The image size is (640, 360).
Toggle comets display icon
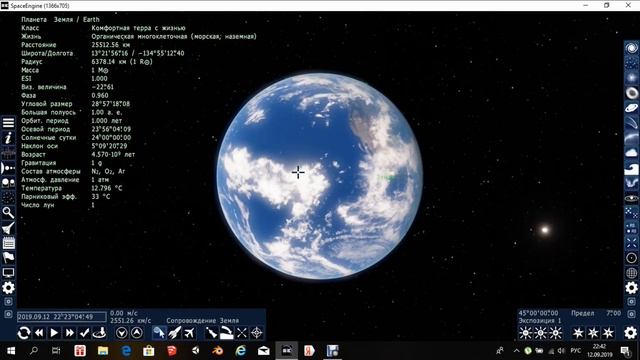point(631,122)
